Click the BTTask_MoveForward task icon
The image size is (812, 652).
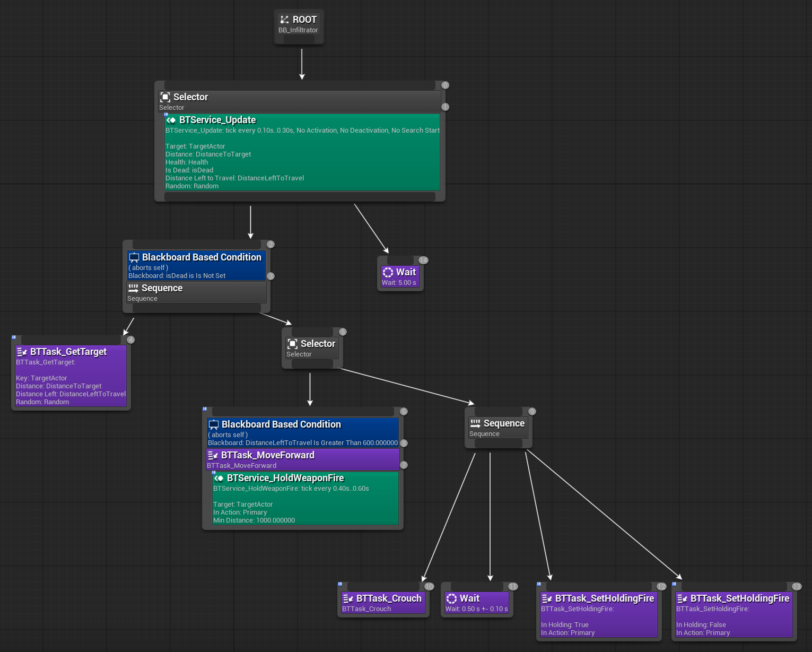(x=213, y=455)
